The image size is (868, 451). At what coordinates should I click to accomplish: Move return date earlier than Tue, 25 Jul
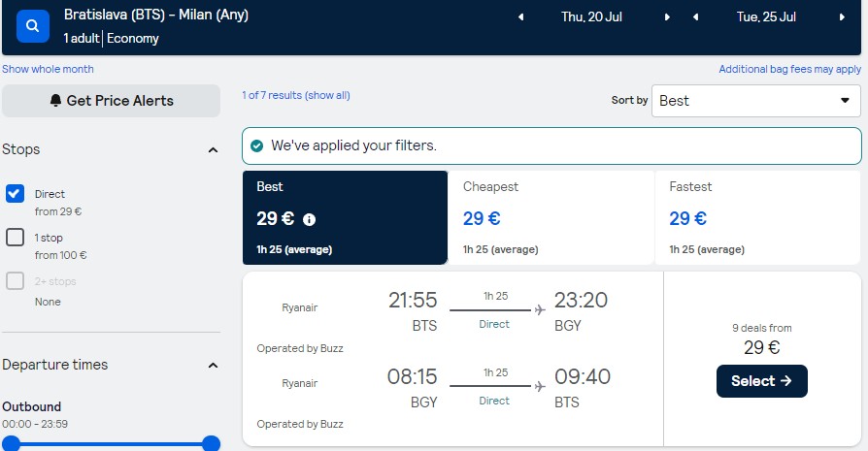696,17
